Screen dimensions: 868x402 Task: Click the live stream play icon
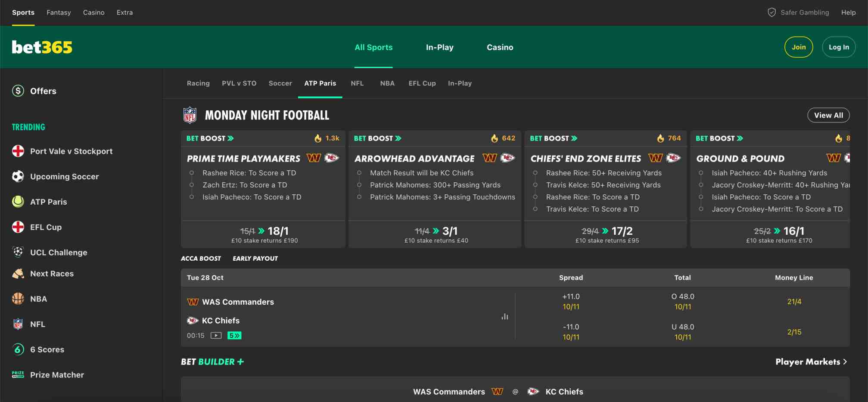pos(216,335)
